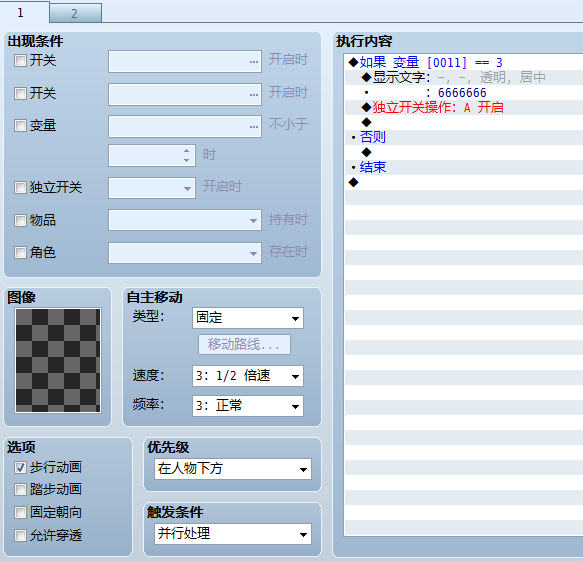Enable the 物品 condition checkbox
This screenshot has height=561, width=583.
[20, 220]
